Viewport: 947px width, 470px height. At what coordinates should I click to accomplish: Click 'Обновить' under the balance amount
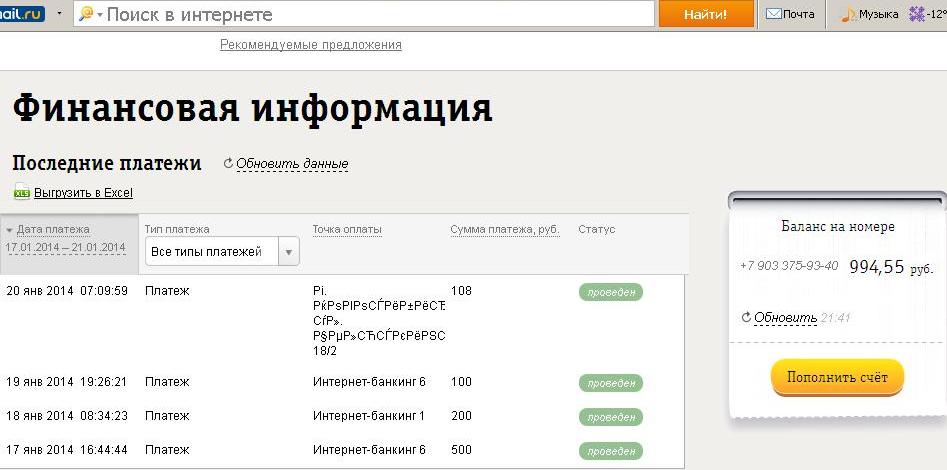pos(785,317)
